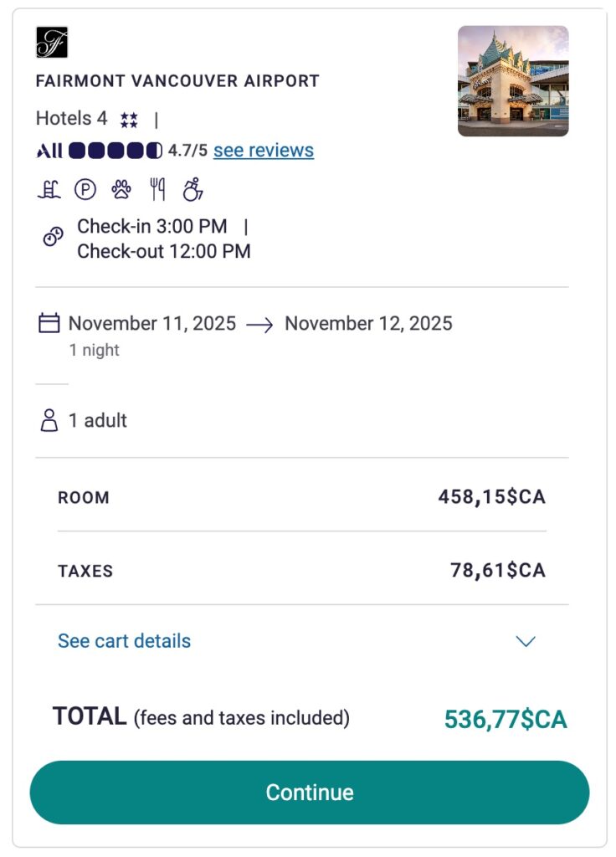
Task: Select the pet-friendly paw icon
Action: coord(121,188)
